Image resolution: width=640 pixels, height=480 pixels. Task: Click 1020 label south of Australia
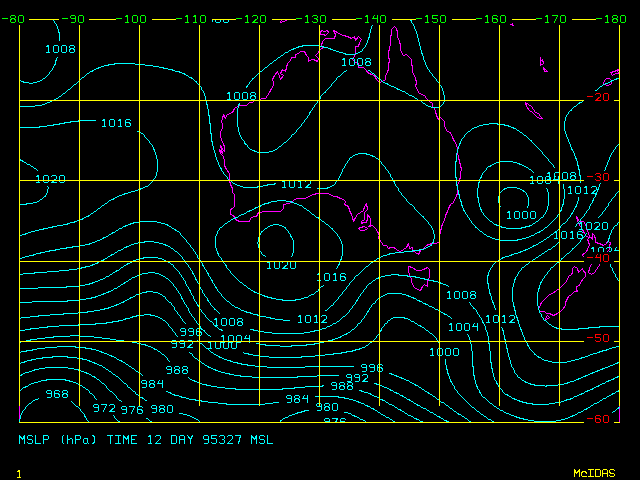tap(281, 265)
